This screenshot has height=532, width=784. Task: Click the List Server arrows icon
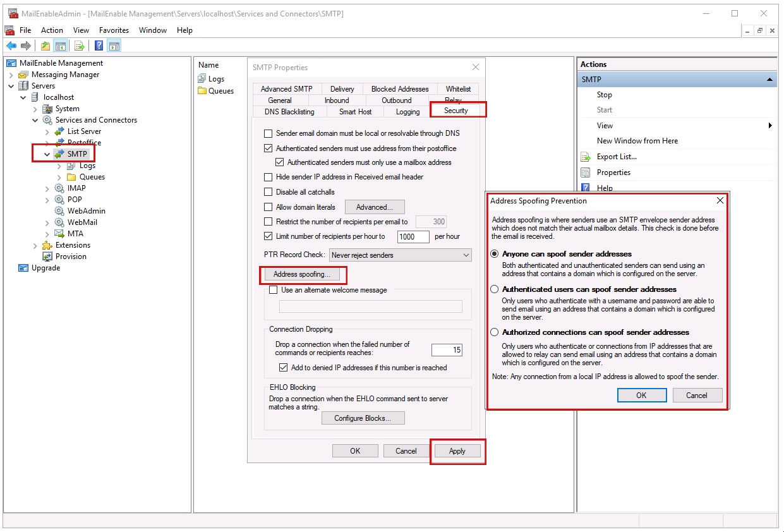[x=59, y=131]
